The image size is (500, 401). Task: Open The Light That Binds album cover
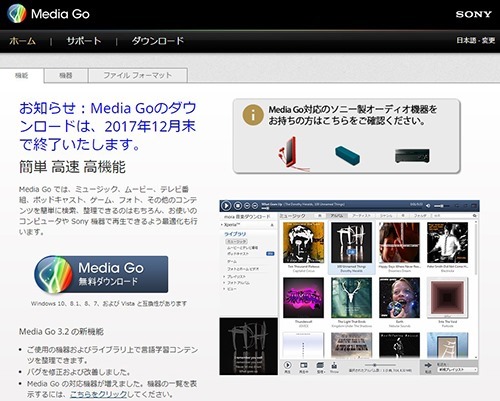click(x=351, y=298)
